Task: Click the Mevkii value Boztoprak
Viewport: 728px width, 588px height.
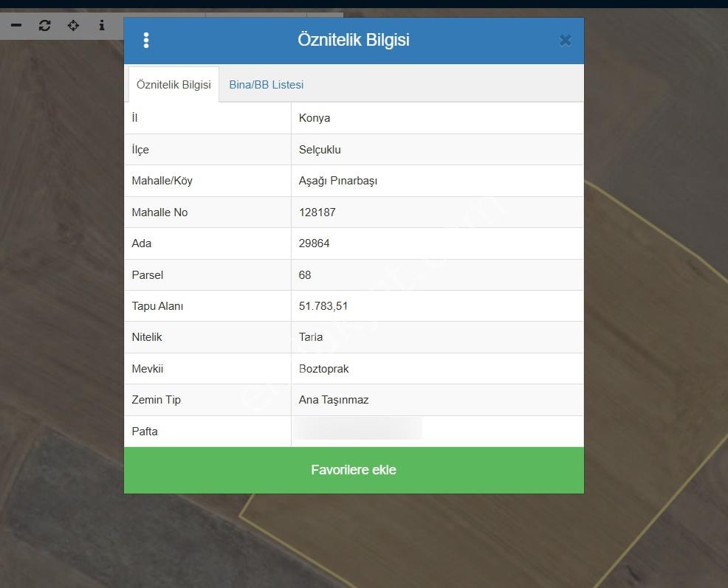Action: point(323,368)
